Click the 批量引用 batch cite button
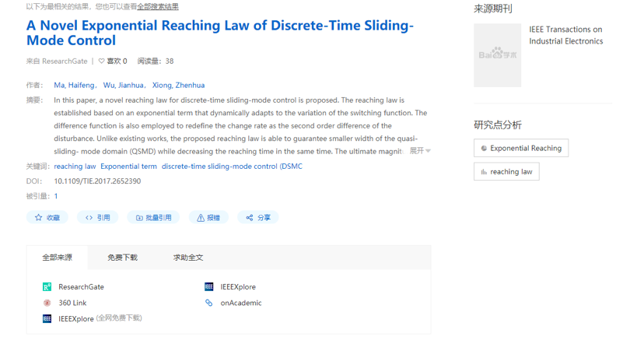The height and width of the screenshot is (337, 644). coord(153,217)
